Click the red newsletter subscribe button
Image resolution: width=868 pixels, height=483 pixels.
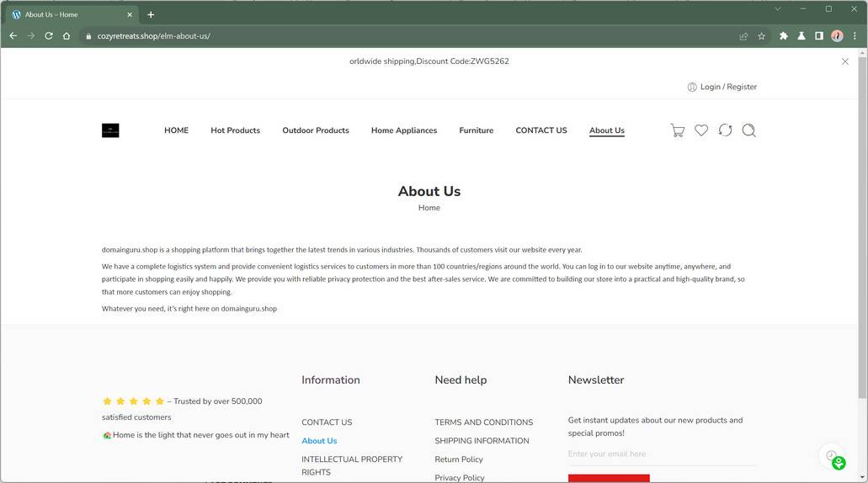[x=609, y=479]
